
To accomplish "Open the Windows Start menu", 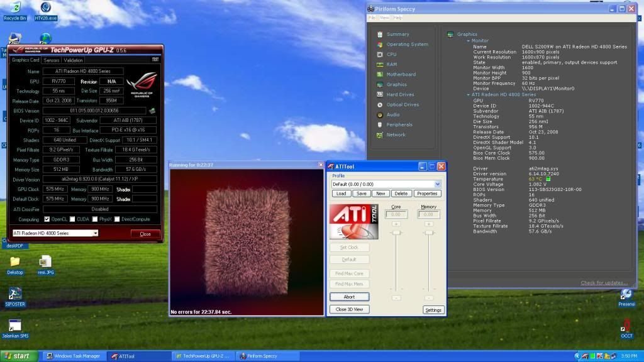I will [x=19, y=356].
